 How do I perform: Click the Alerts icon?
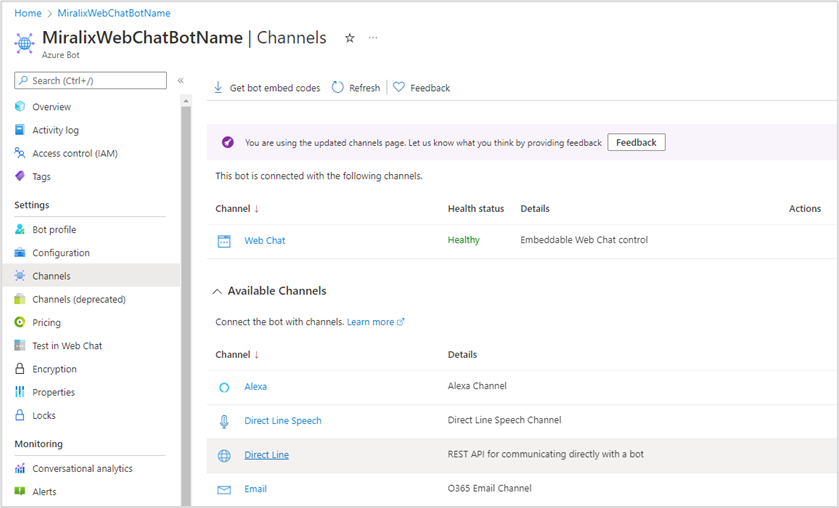(20, 491)
